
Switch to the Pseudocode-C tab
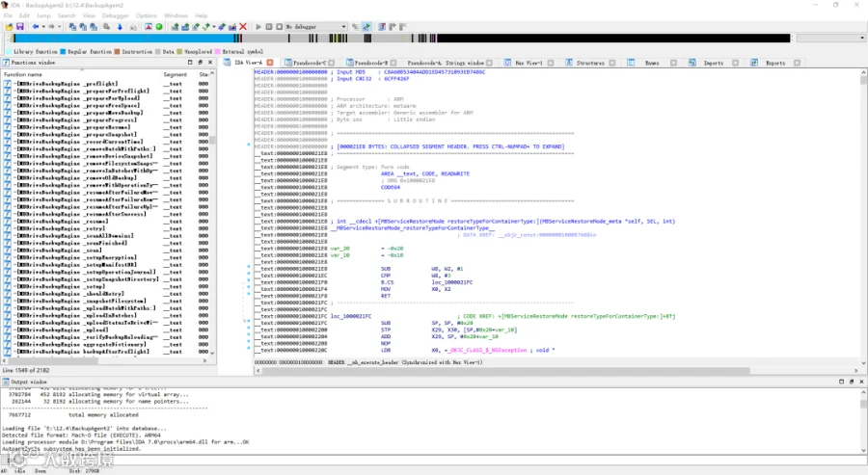point(309,63)
